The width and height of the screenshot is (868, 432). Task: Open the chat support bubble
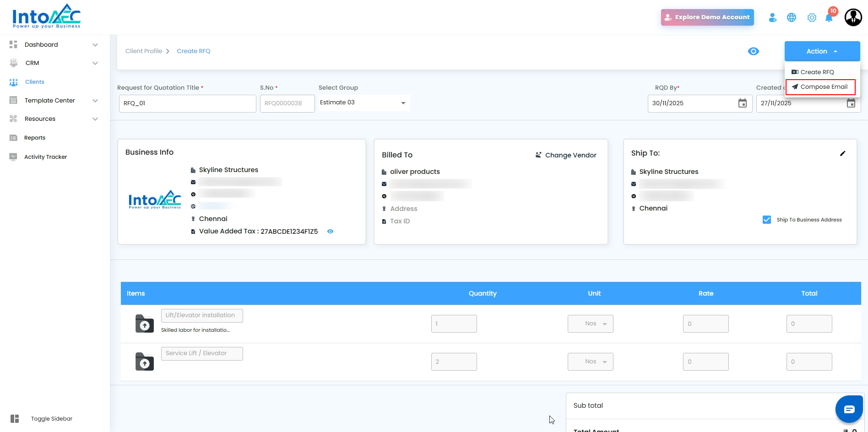tap(849, 409)
